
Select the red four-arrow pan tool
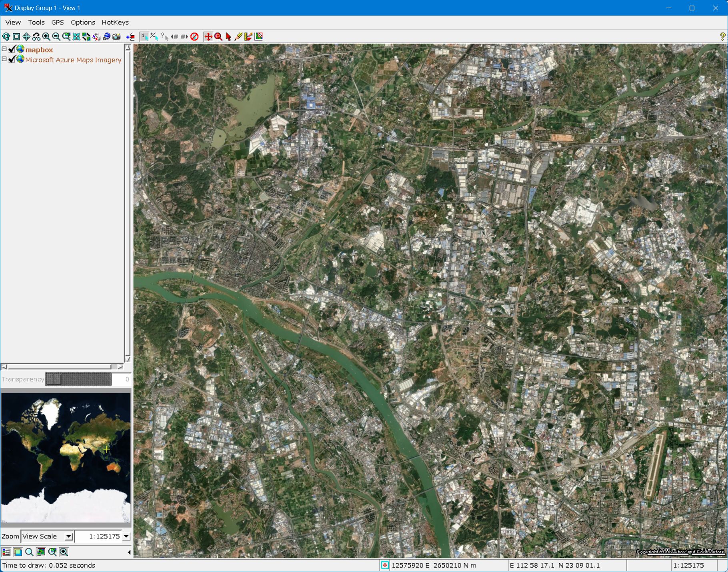click(208, 37)
